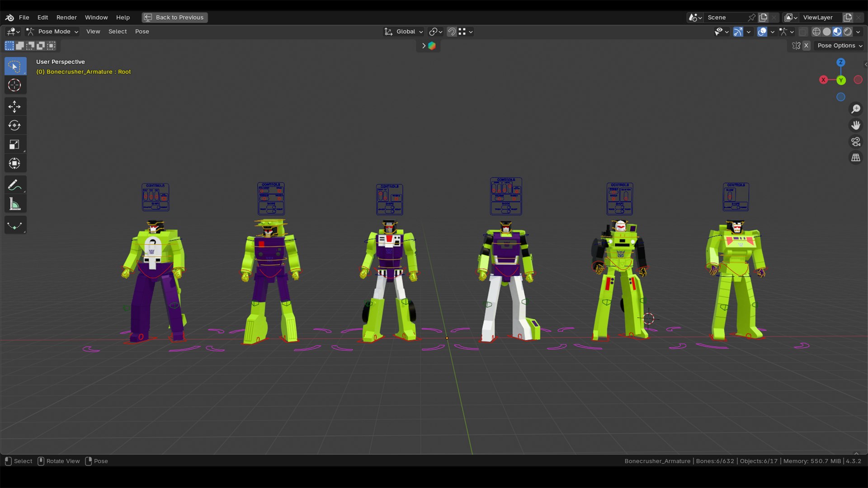Open the scene browse dropdown

click(695, 17)
